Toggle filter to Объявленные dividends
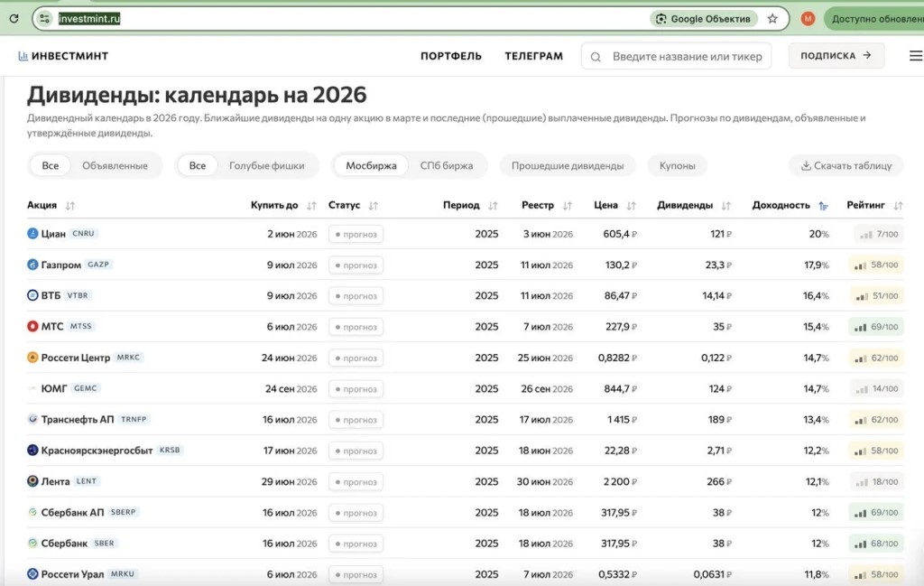Screen dimensions: 924x586 click(115, 165)
